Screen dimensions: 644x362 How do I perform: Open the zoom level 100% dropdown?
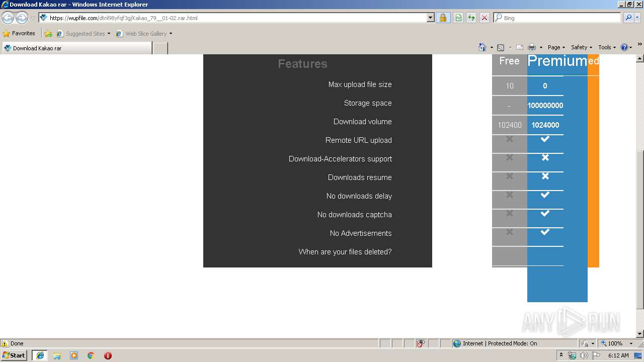pos(631,343)
